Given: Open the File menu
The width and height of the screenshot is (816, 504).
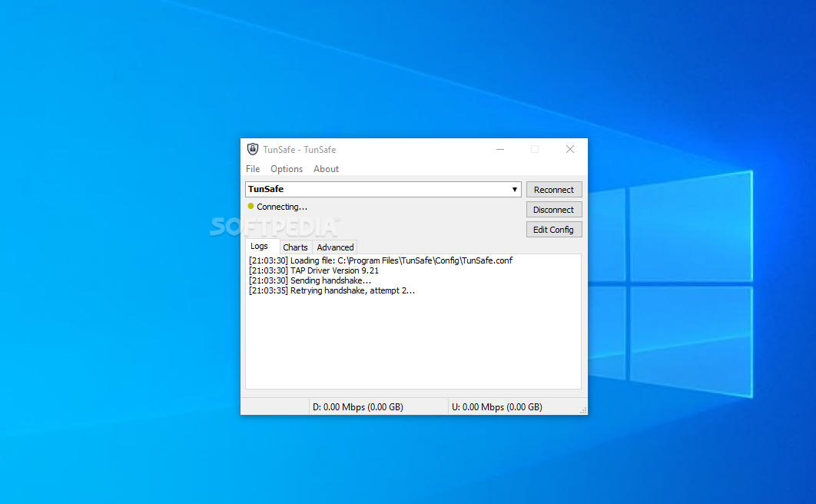Looking at the screenshot, I should point(253,169).
